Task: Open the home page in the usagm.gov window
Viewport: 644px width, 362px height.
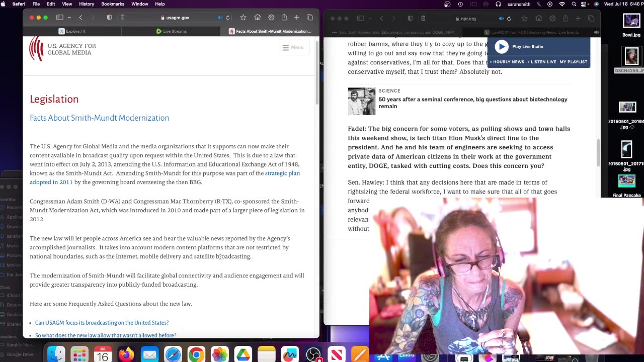Action: [x=258, y=18]
